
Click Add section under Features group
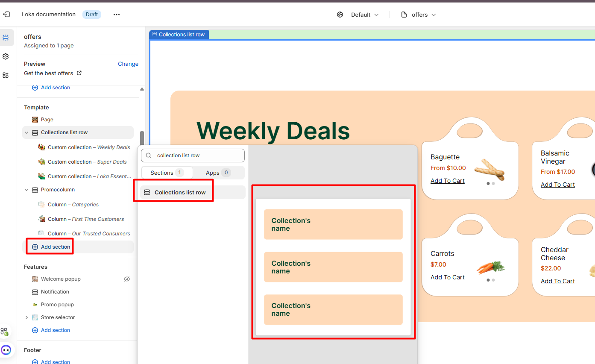point(51,330)
